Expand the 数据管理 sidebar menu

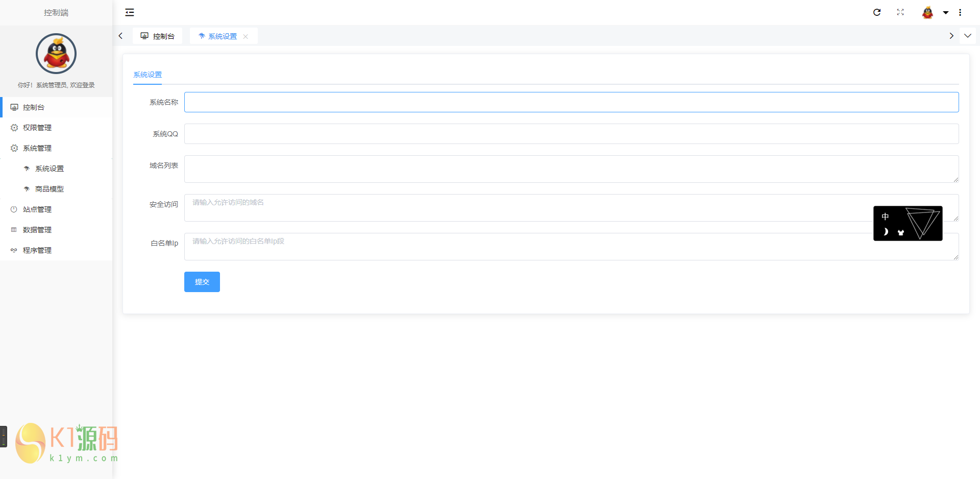[x=56, y=230]
